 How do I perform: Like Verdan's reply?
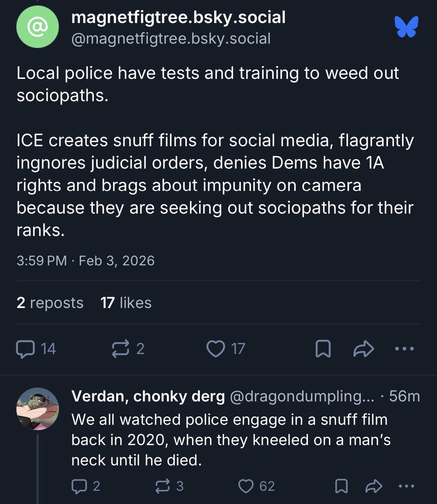pos(246,486)
